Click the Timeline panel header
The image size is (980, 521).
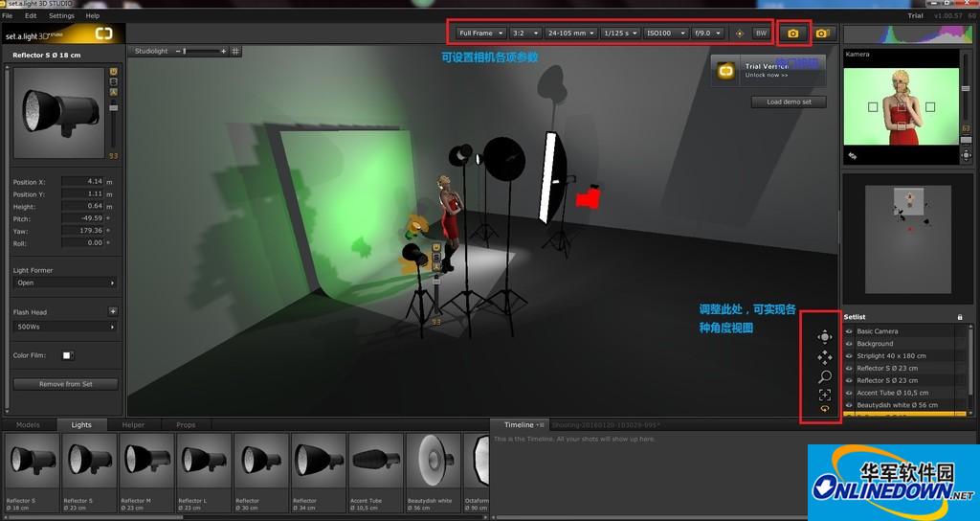(x=519, y=424)
